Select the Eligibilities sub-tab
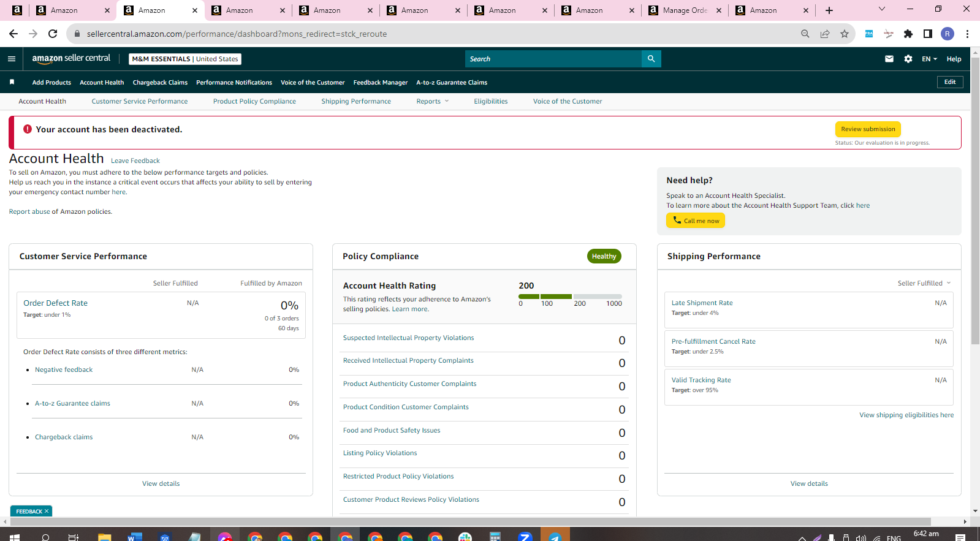Screen dimensions: 980x541 coord(490,101)
